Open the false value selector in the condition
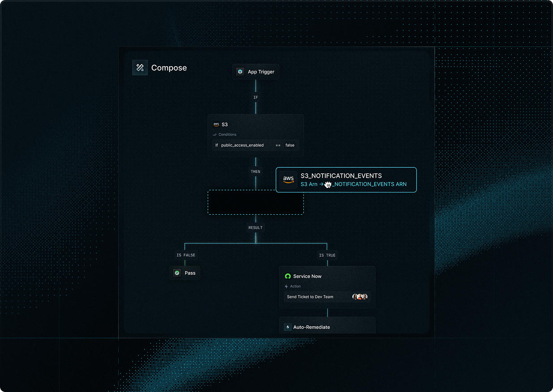This screenshot has width=553, height=392. [x=290, y=145]
